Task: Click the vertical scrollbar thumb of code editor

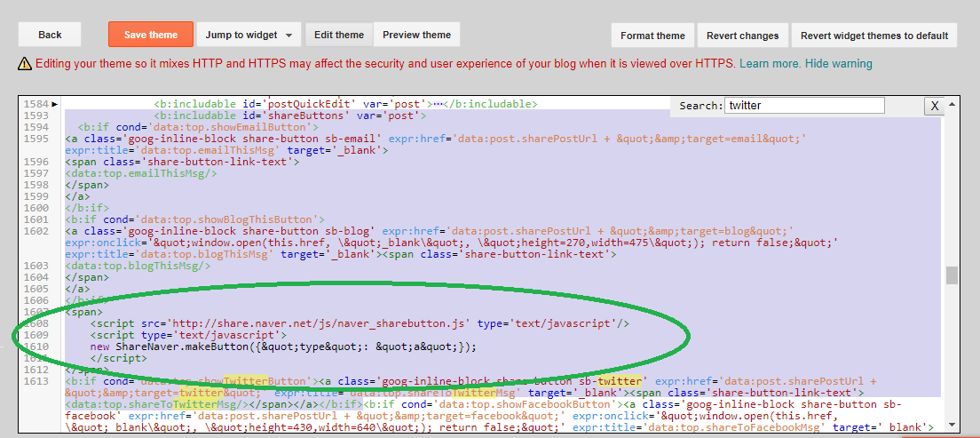Action: (x=952, y=275)
